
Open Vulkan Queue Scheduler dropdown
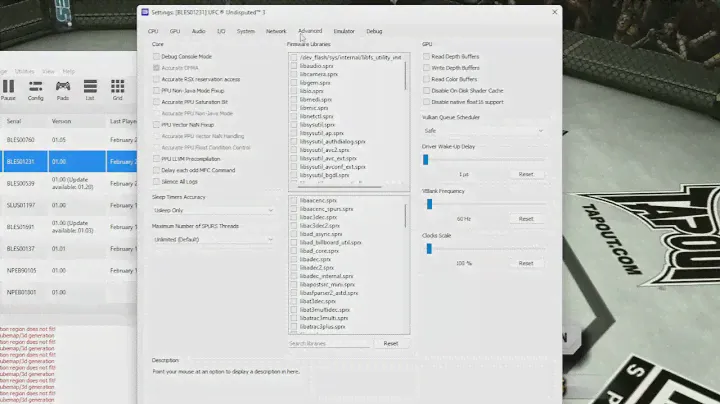pos(484,130)
